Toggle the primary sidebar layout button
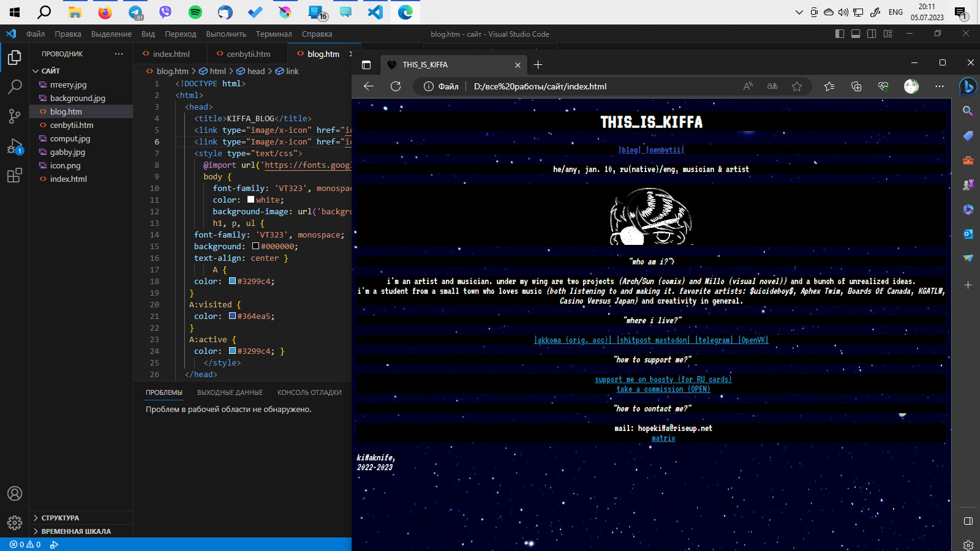Image resolution: width=980 pixels, height=551 pixels. [840, 34]
